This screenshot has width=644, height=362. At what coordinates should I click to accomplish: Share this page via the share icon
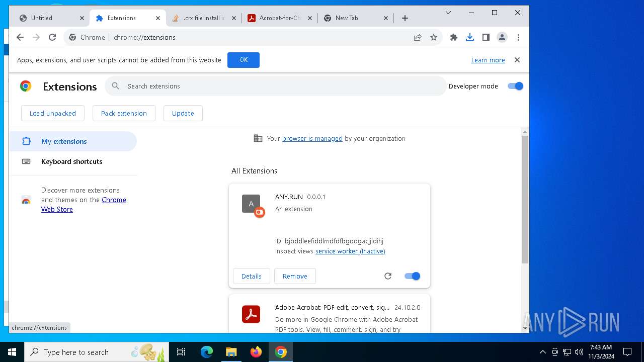tap(418, 37)
